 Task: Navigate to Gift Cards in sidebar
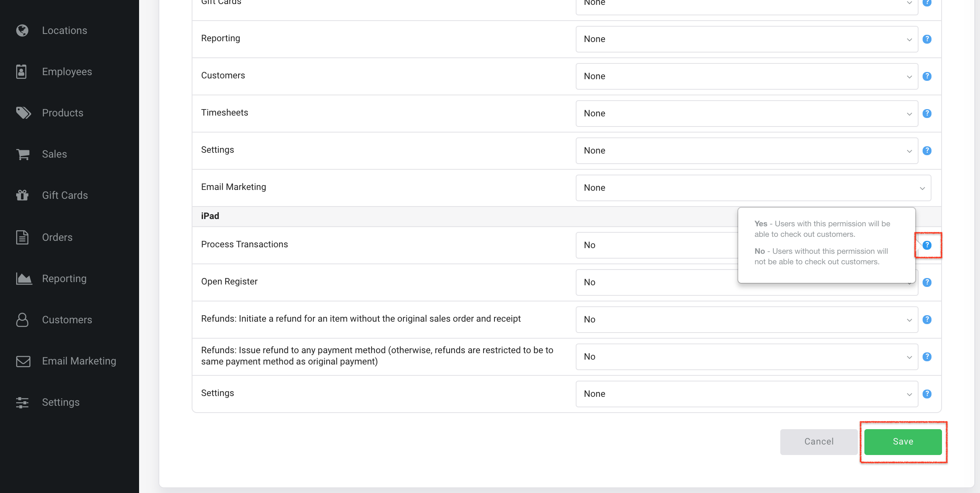pyautogui.click(x=65, y=195)
